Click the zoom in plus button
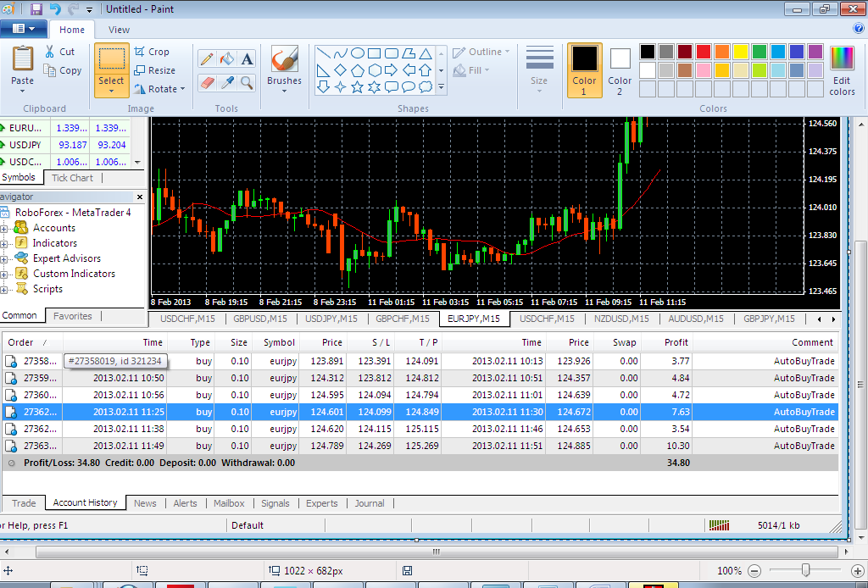 click(x=858, y=570)
